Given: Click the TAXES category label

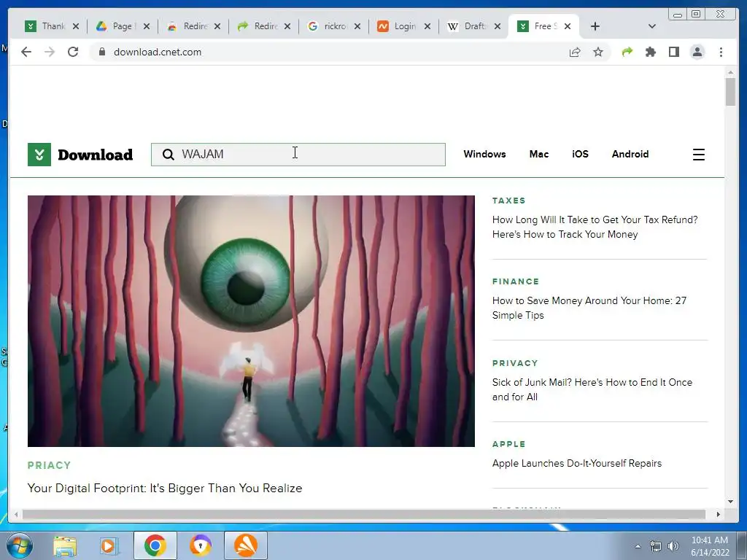Looking at the screenshot, I should 508,201.
